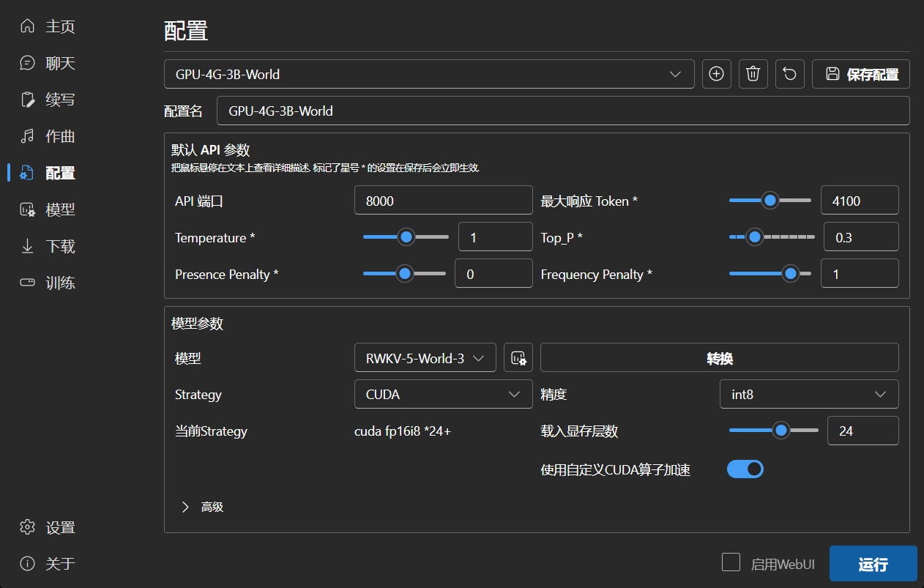
Task: Click the API 端口 input field
Action: tap(443, 201)
